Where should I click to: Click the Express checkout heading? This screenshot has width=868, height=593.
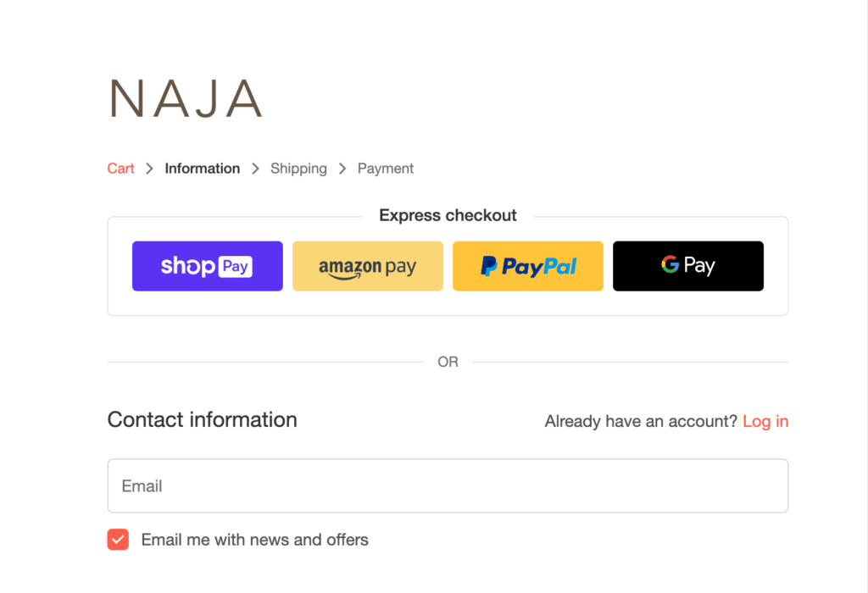[x=448, y=215]
